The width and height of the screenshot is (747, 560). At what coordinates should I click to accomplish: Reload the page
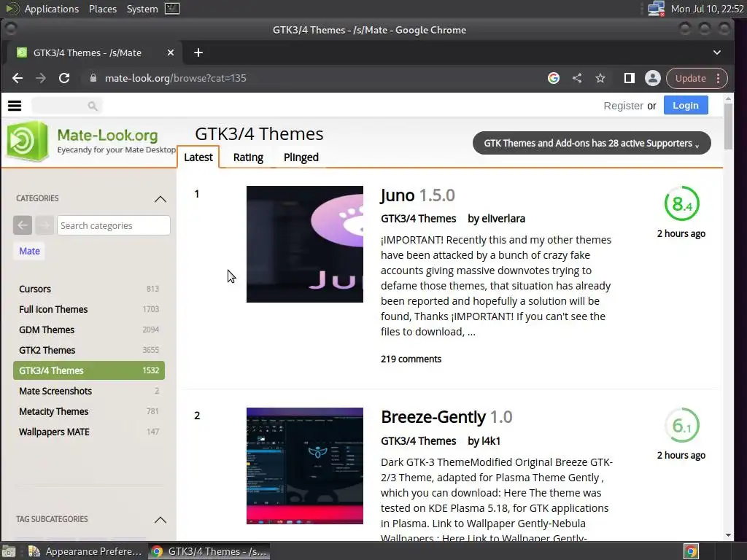click(64, 78)
